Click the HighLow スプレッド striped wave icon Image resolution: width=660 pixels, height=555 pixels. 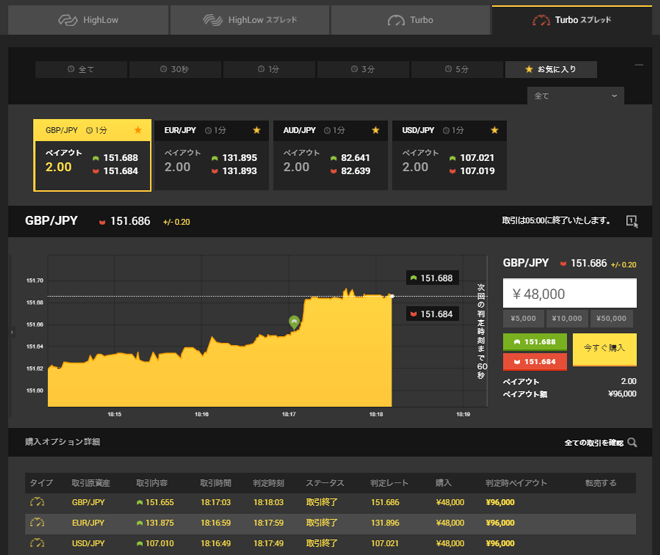click(x=213, y=20)
